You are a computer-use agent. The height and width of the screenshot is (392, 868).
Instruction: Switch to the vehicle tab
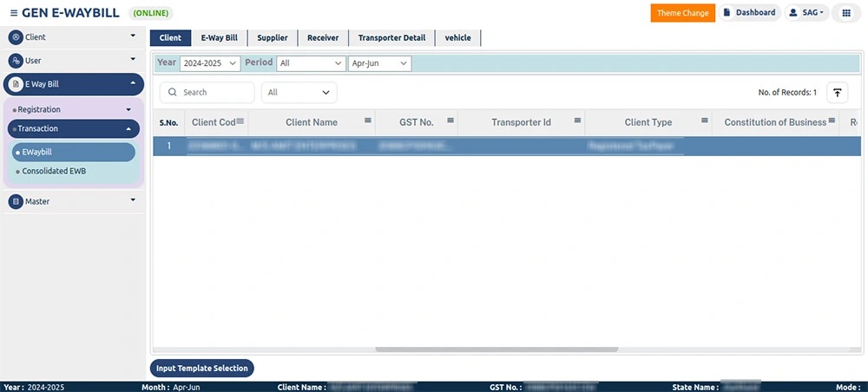[457, 37]
